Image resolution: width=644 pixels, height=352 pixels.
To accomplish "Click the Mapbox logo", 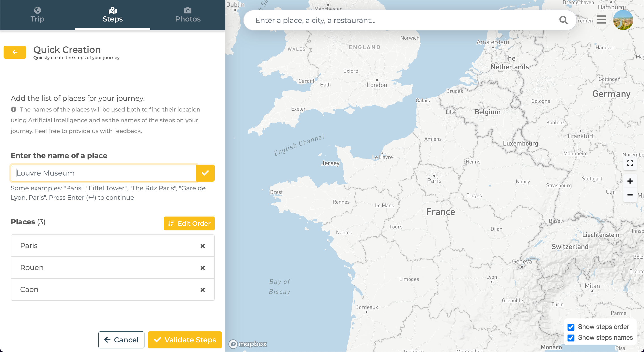I will tap(248, 344).
